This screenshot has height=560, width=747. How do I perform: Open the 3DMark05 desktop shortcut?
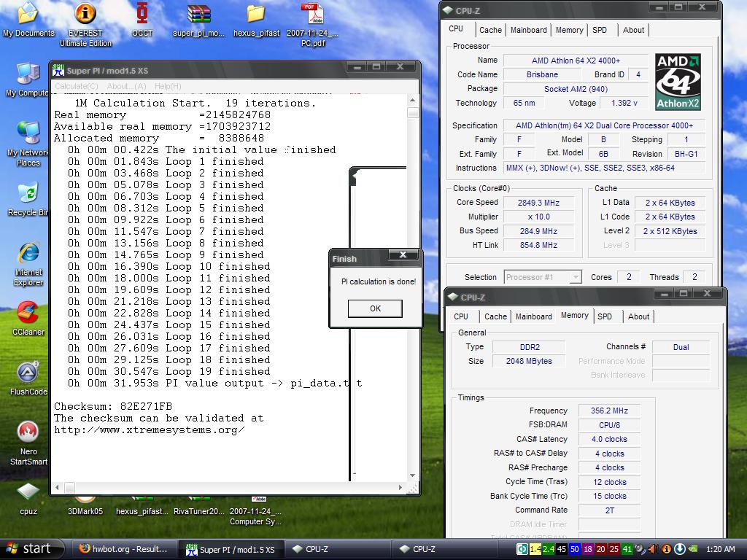pyautogui.click(x=85, y=506)
